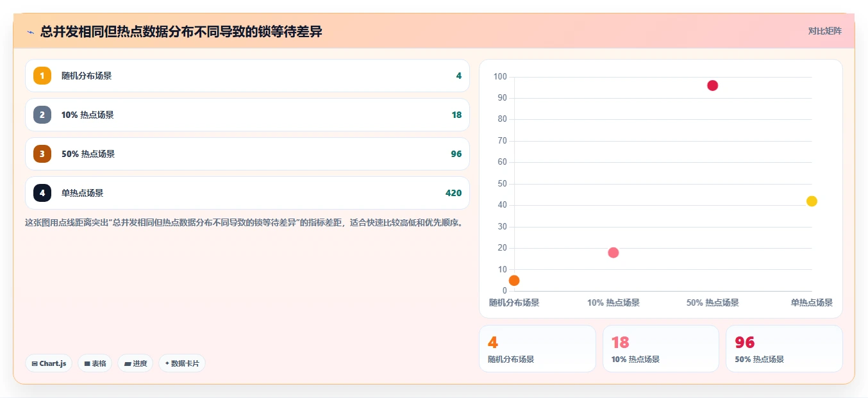Click the gray rank badge number 2
The height and width of the screenshot is (398, 868).
(x=42, y=115)
